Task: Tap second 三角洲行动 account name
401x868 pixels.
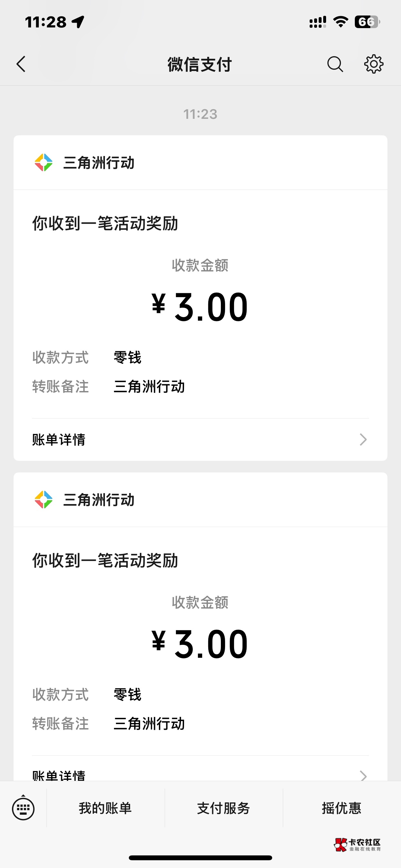Action: coord(99,500)
